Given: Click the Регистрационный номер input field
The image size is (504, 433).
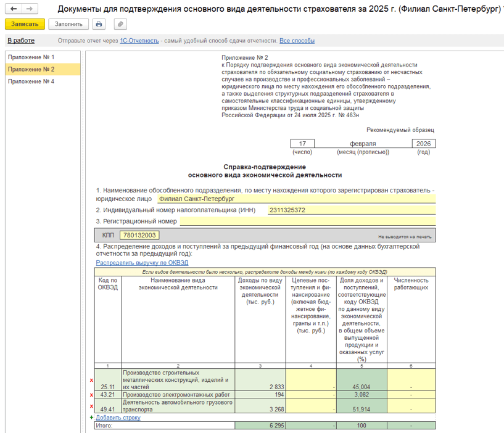Looking at the screenshot, I should 307,221.
